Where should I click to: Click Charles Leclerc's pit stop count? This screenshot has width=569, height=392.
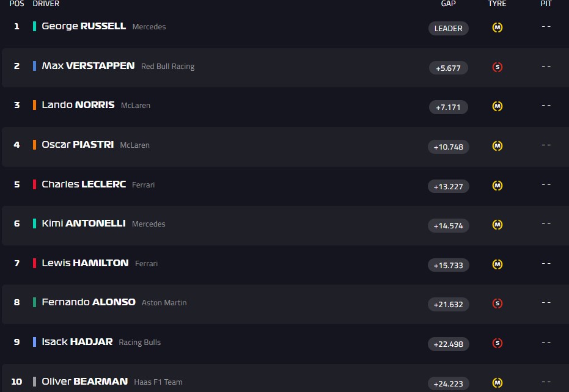546,184
